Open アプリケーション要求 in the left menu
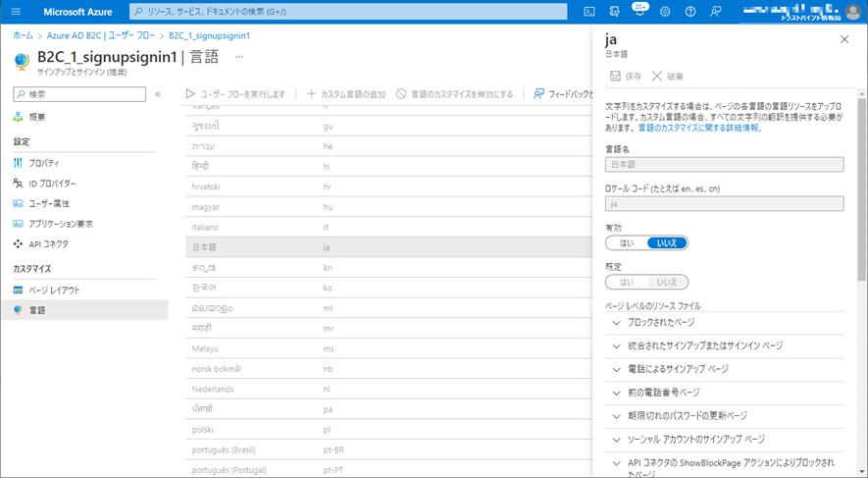 coord(61,224)
